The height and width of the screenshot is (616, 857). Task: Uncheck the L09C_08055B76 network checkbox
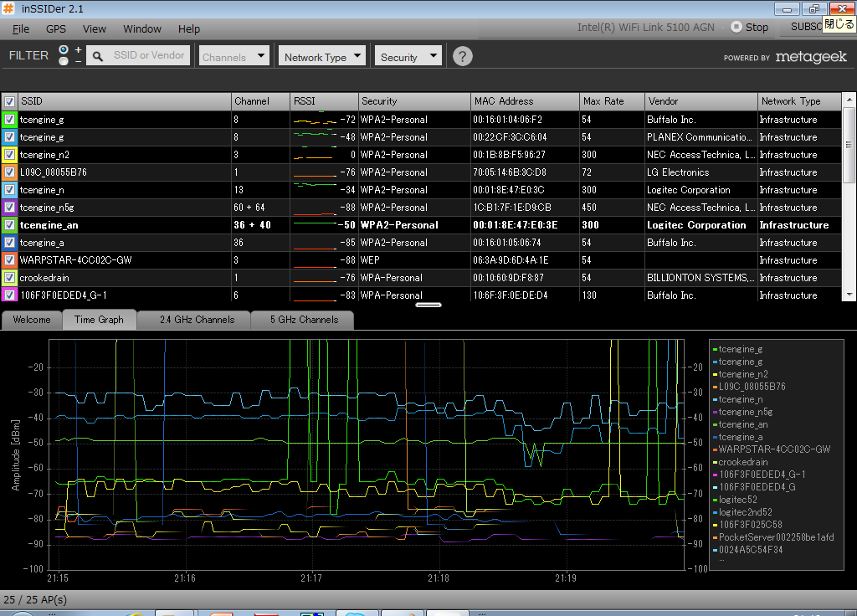tap(10, 172)
